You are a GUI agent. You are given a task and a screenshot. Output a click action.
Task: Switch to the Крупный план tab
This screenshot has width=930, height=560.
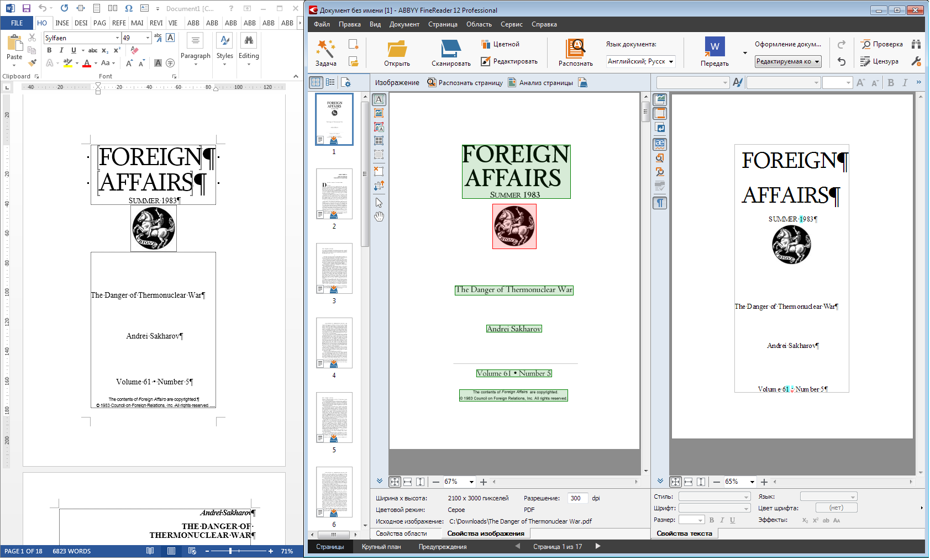click(x=381, y=547)
